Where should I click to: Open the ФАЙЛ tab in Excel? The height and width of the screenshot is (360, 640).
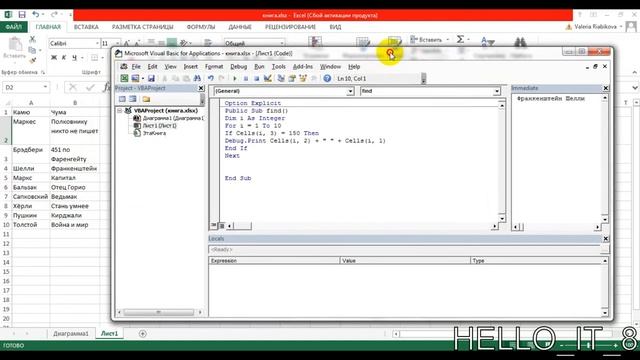click(13, 27)
